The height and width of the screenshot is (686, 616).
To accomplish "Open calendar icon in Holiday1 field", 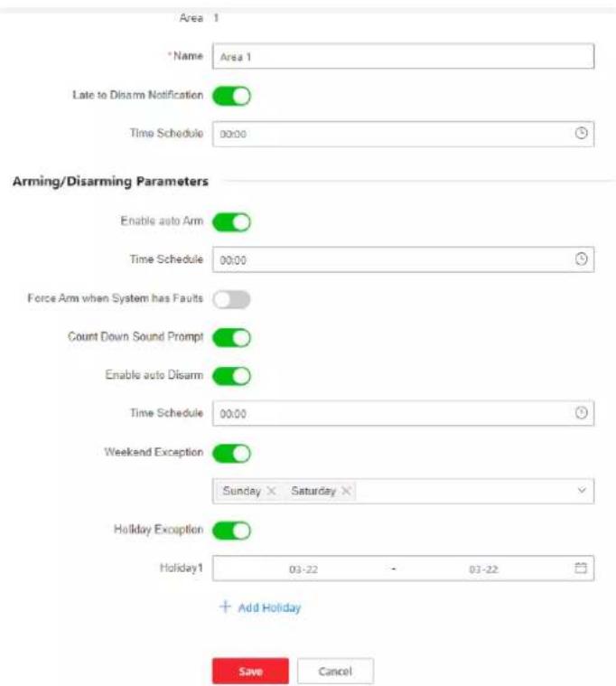I will [581, 568].
